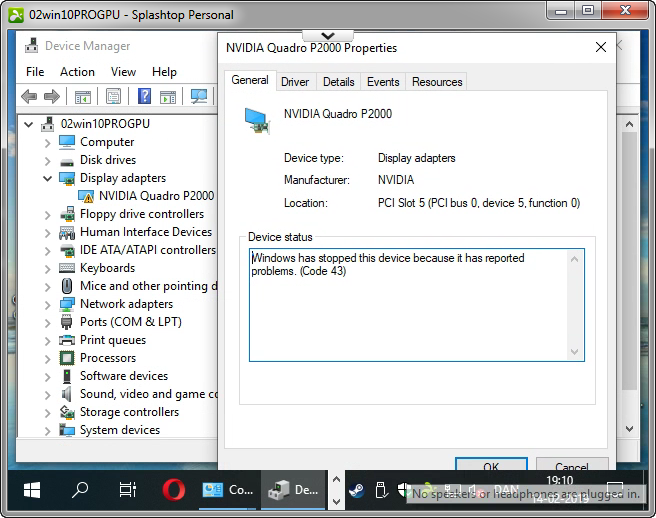Click the scan for hardware changes toolbar icon
Viewport: 656px width, 518px height.
199,97
